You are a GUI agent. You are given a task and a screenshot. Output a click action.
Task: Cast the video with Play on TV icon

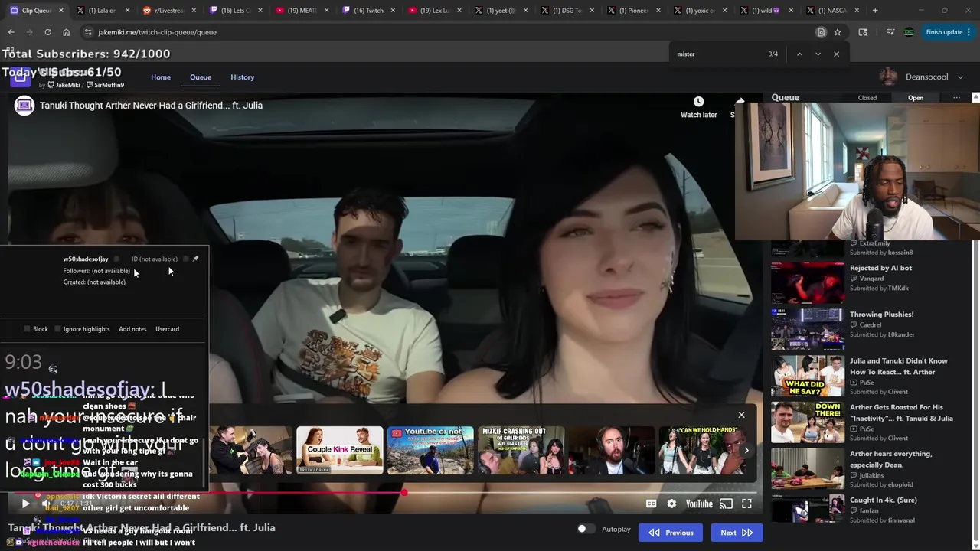coord(726,504)
